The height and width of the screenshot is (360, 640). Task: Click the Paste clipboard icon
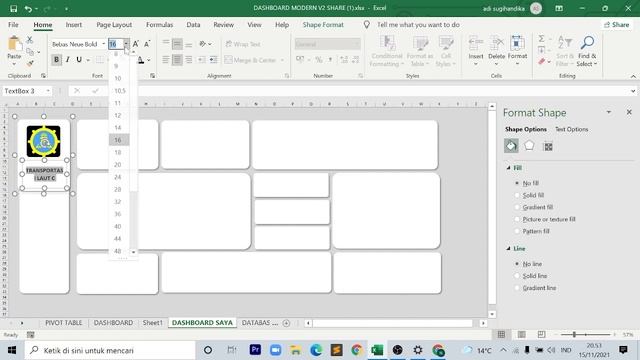[x=14, y=44]
